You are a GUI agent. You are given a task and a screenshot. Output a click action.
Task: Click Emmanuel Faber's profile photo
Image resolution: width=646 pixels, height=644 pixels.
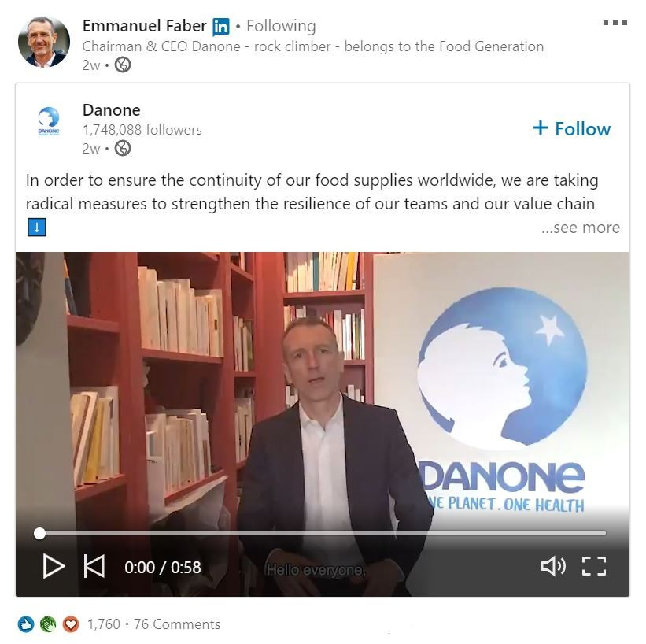[x=44, y=42]
